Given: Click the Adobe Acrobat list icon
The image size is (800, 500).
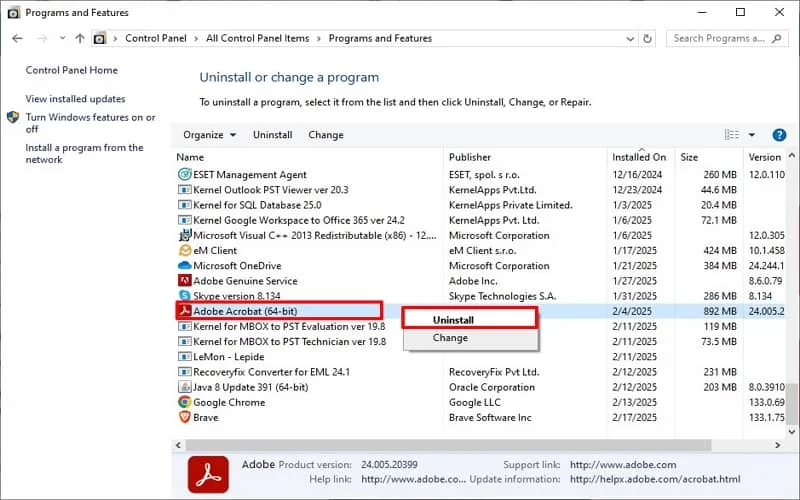Looking at the screenshot, I should click(x=185, y=311).
